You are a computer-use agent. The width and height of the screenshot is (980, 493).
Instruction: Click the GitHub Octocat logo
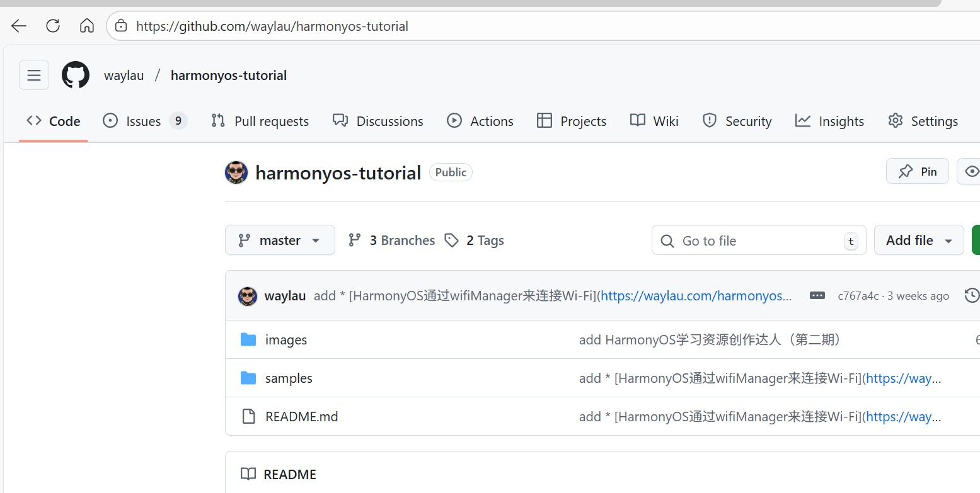click(76, 76)
